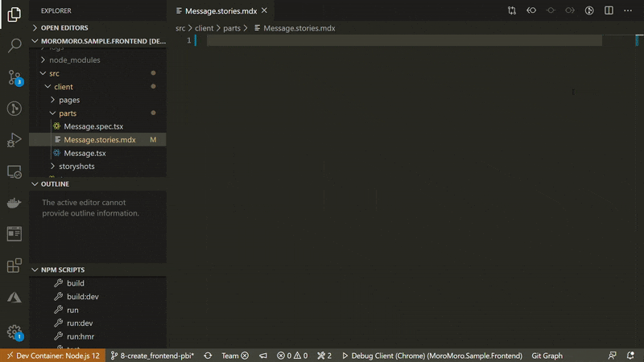The width and height of the screenshot is (644, 362).
Task: Open Remote Explorer view
Action: [14, 171]
